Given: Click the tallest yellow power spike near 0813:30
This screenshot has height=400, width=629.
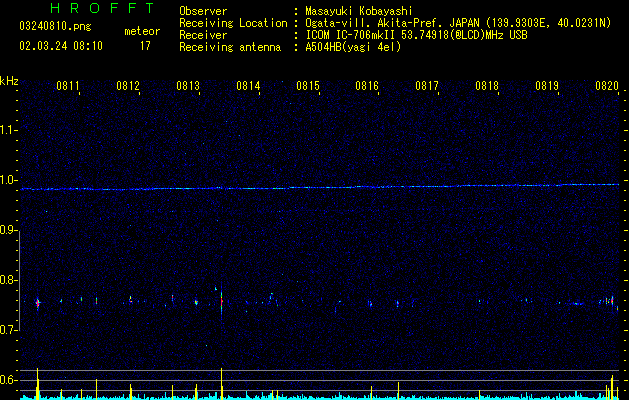Looking at the screenshot, I should [221, 383].
